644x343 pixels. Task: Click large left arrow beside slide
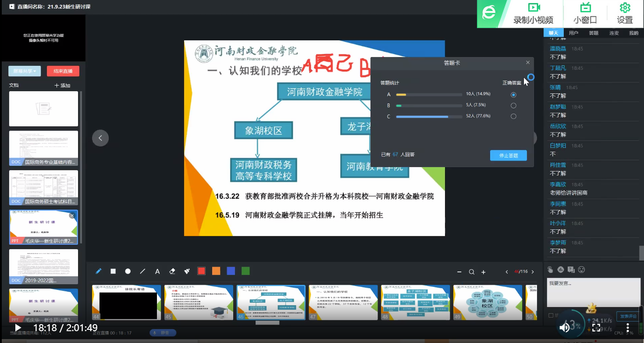point(100,138)
